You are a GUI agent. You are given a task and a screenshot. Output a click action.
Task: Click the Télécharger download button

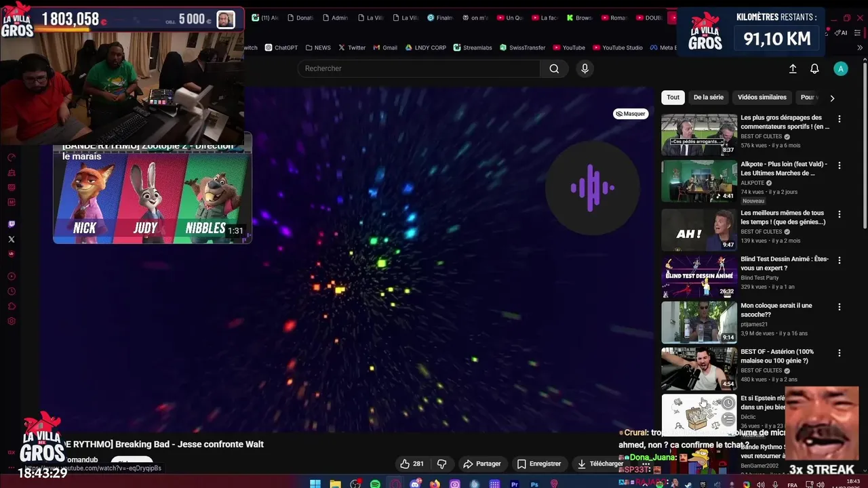[600, 464]
